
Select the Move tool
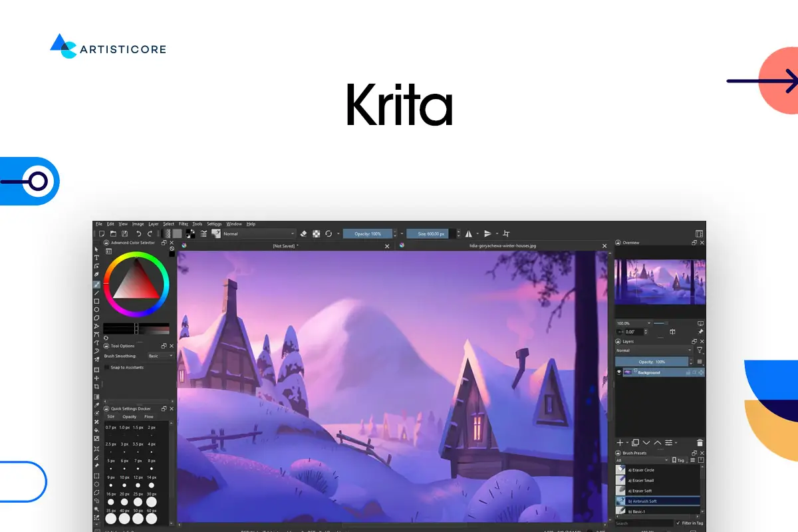96,376
